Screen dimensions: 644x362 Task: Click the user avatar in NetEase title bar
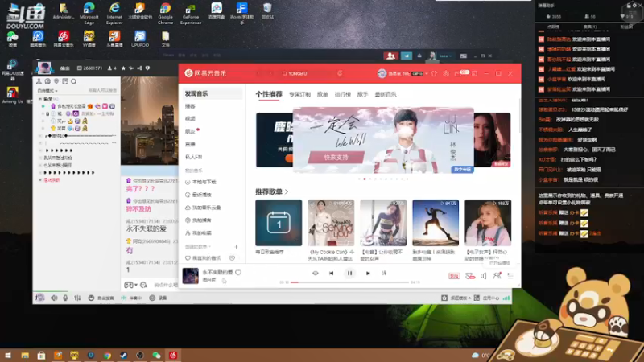(382, 73)
